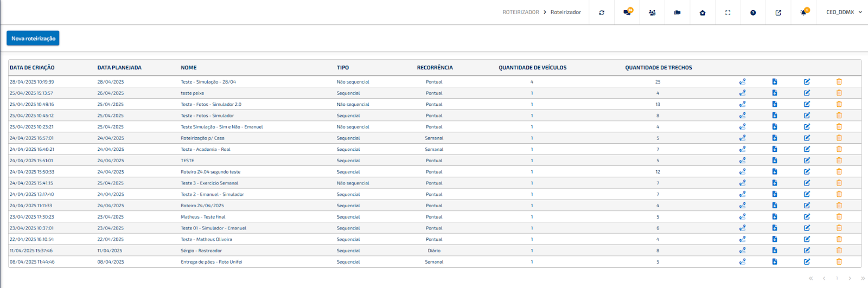Delete the teste peixe routing
This screenshot has width=868, height=288.
839,93
